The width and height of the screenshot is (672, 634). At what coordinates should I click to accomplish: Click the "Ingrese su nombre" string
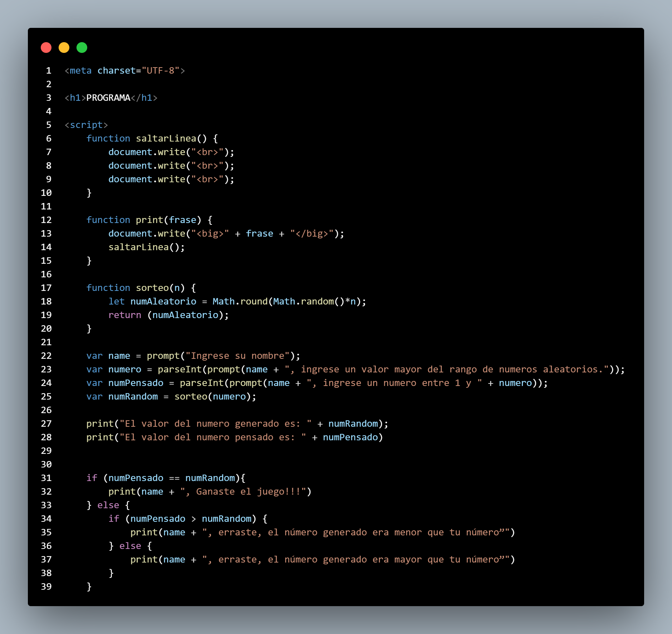(x=237, y=356)
